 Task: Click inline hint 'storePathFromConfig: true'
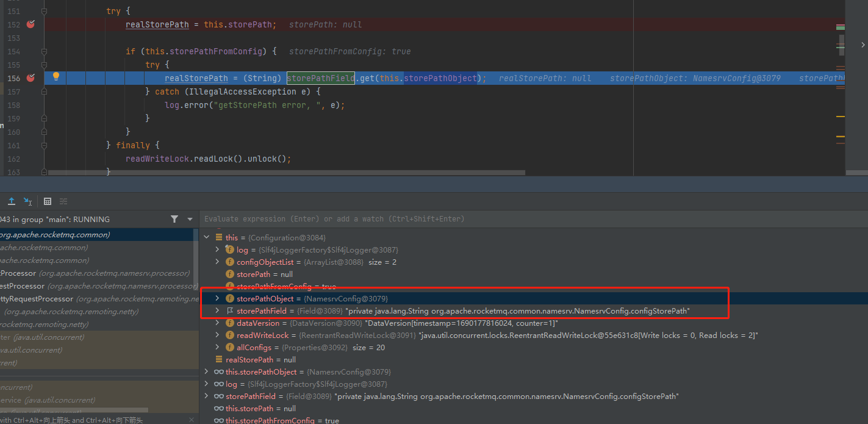(x=350, y=51)
